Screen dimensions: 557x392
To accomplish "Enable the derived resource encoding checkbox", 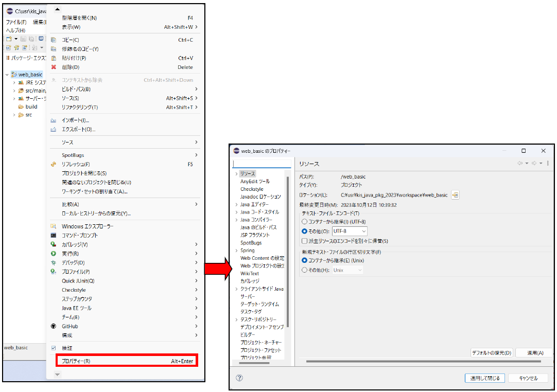I will (304, 241).
